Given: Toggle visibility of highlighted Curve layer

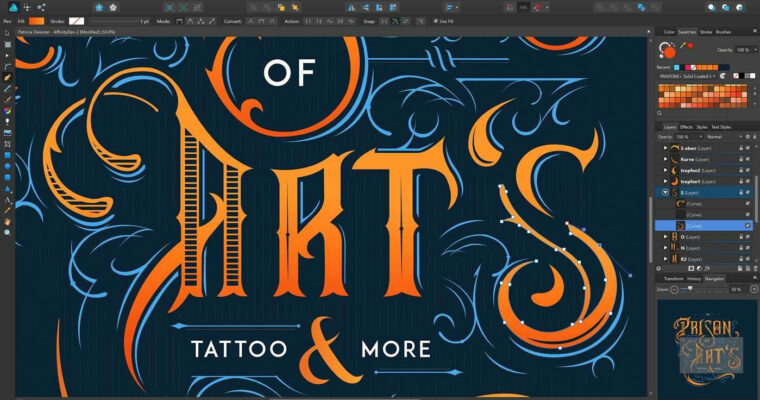Looking at the screenshot, I should click(x=748, y=225).
